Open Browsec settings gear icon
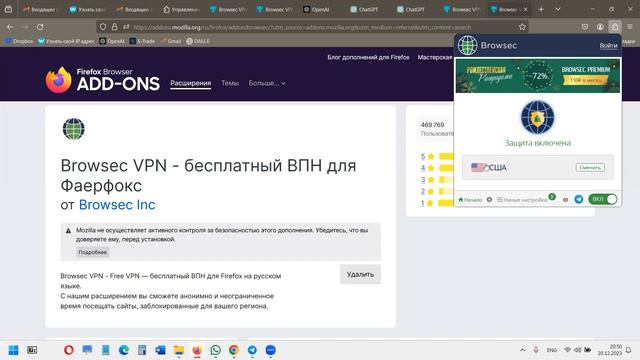Viewport: 640px width, 360px height. pyautogui.click(x=489, y=200)
